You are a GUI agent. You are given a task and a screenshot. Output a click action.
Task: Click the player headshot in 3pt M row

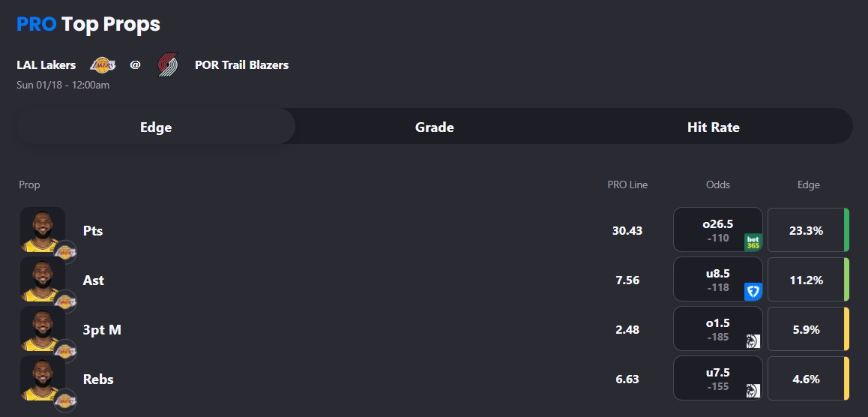[x=42, y=328]
